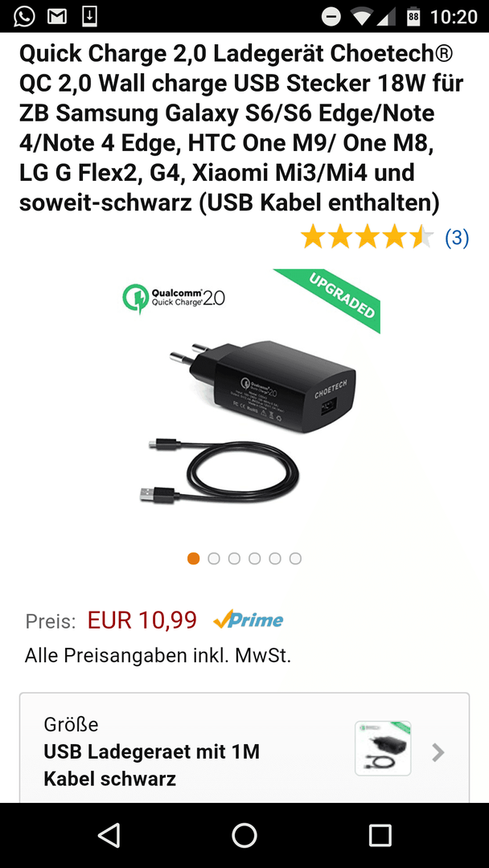
Task: Tap the star rating display
Action: pyautogui.click(x=368, y=237)
